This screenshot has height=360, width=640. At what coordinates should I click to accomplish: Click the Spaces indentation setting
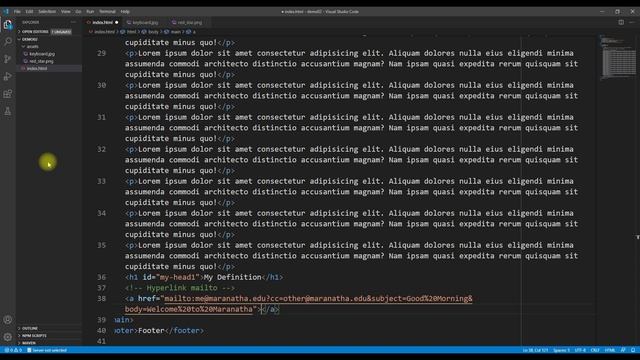pyautogui.click(x=562, y=350)
